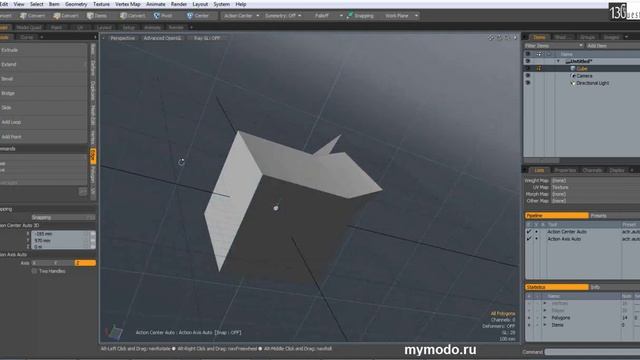Click the add tab plus after Display tab
The image size is (640, 360).
(x=632, y=170)
